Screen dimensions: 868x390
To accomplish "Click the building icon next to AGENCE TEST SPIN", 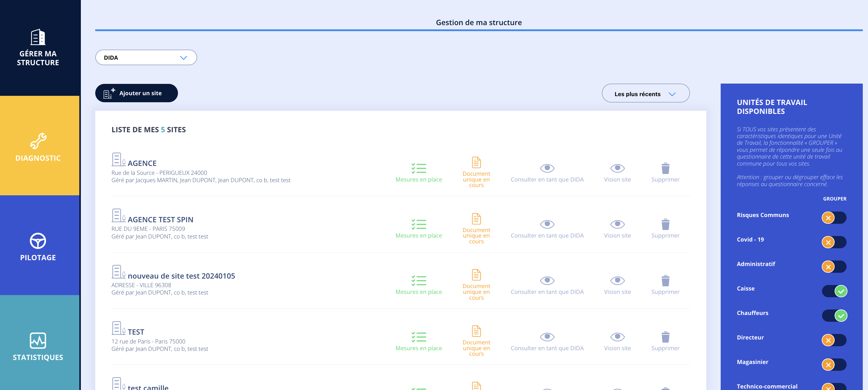I will coord(118,216).
